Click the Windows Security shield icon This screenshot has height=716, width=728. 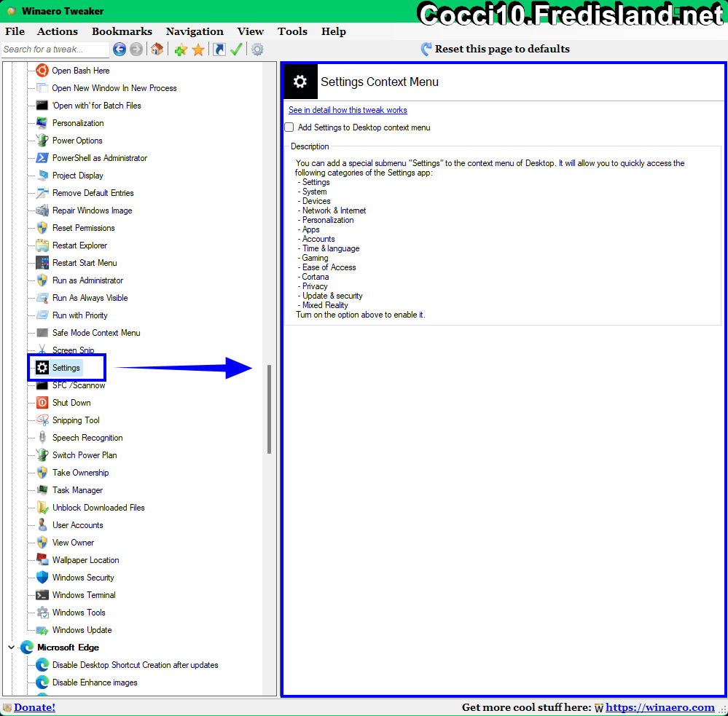[x=42, y=578]
